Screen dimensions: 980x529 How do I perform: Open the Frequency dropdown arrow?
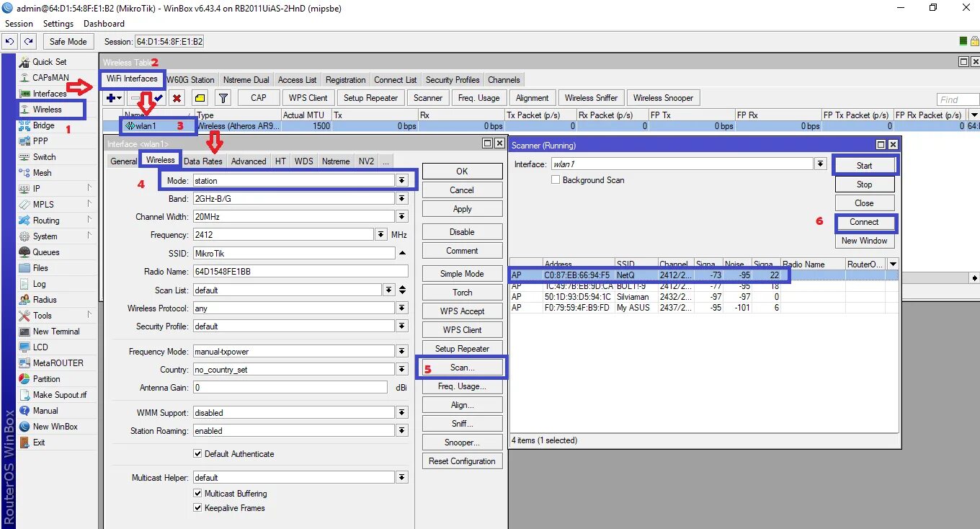(x=381, y=235)
